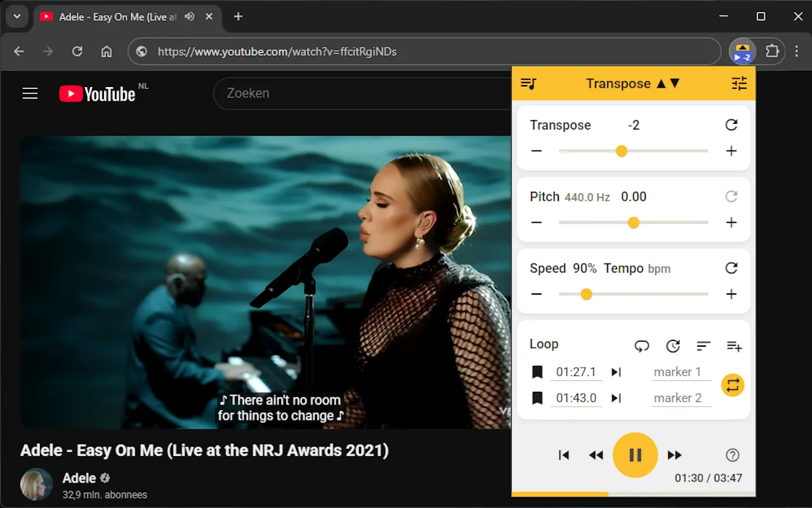Reset the Transpose value to zero
The width and height of the screenshot is (812, 508).
[x=731, y=125]
